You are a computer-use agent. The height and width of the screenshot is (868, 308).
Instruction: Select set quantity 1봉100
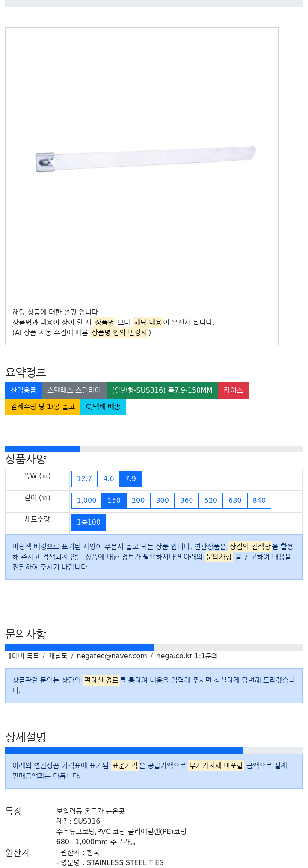[89, 522]
